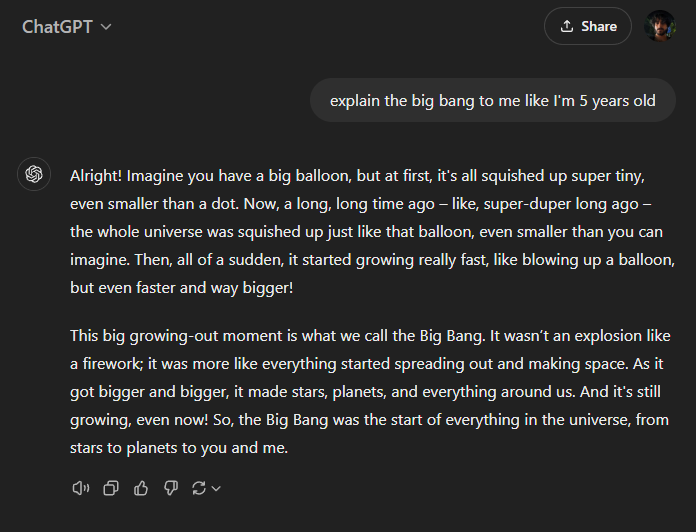Open the ChatGPT model selector title
Image resolution: width=696 pixels, height=532 pixels.
(x=58, y=26)
